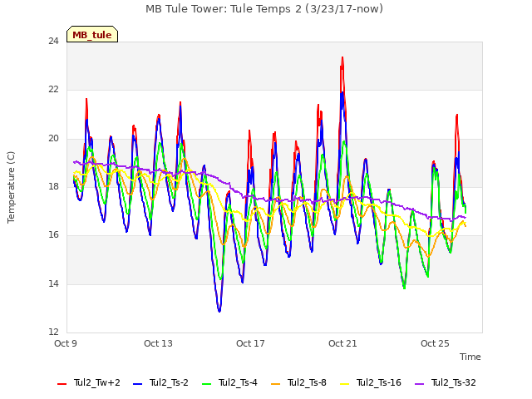
Task: Click the 14 y-axis tick label
Action: coord(53,283)
